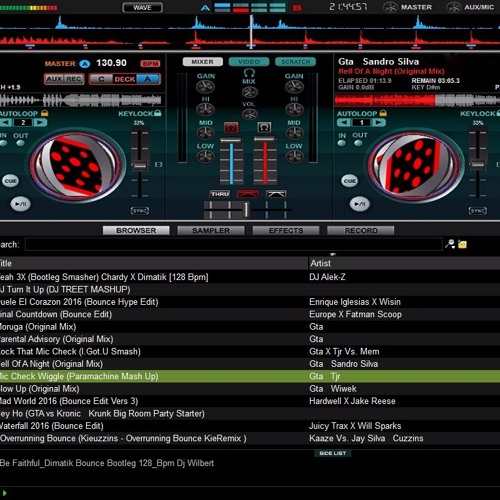Click right deck jog wheel
The height and width of the screenshot is (500, 500).
416,166
